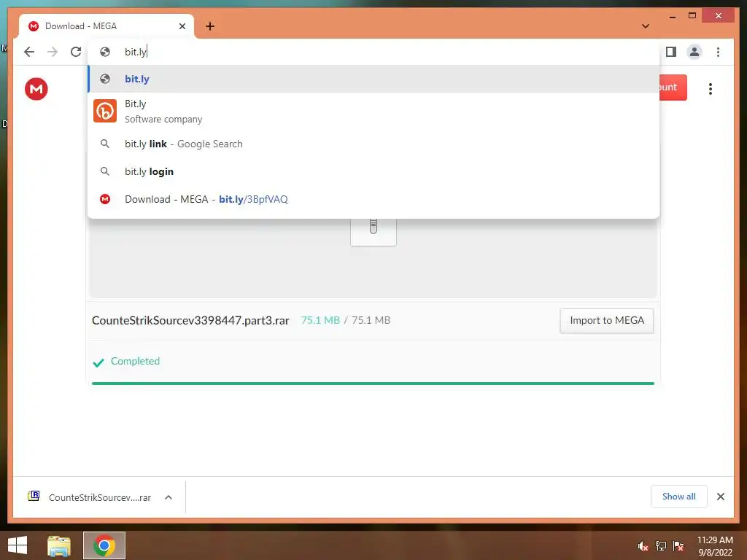This screenshot has height=560, width=747.
Task: Toggle the Chrome side panel icon
Action: point(671,52)
